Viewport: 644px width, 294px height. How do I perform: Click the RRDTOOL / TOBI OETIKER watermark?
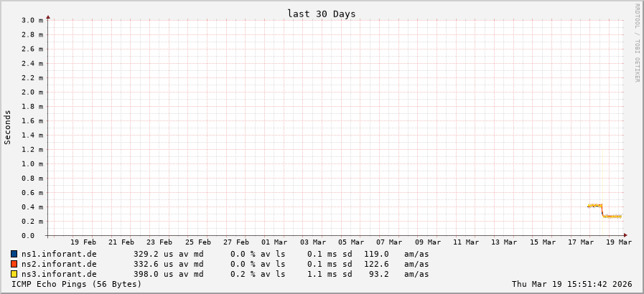(636, 43)
